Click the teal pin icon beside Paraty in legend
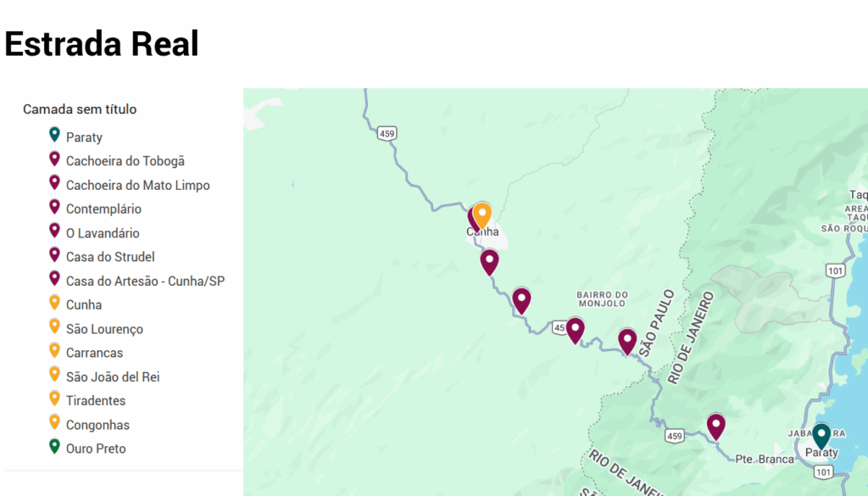The height and width of the screenshot is (496, 868). [x=55, y=136]
